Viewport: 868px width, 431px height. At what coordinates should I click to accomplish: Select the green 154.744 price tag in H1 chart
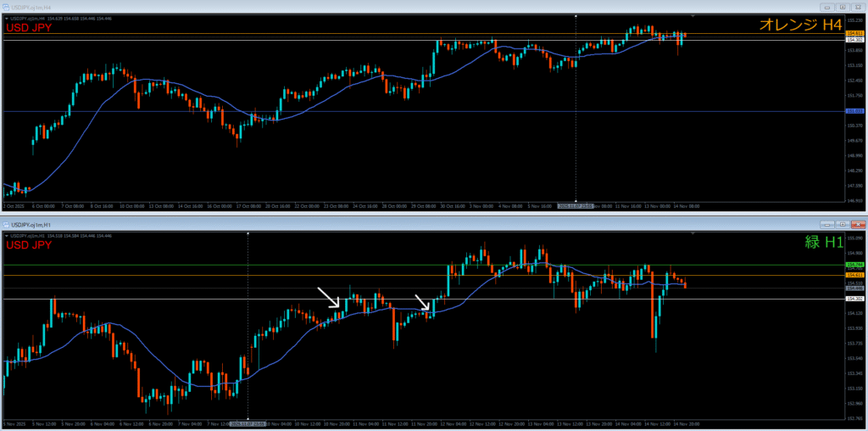855,265
